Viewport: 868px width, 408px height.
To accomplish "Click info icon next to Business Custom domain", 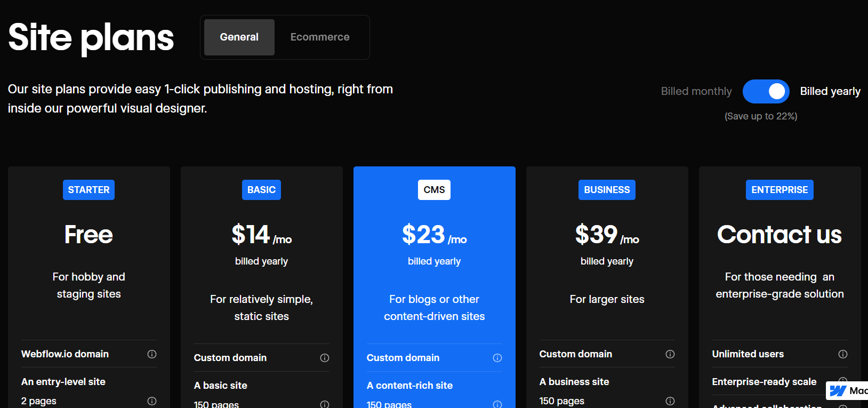I will [x=670, y=354].
